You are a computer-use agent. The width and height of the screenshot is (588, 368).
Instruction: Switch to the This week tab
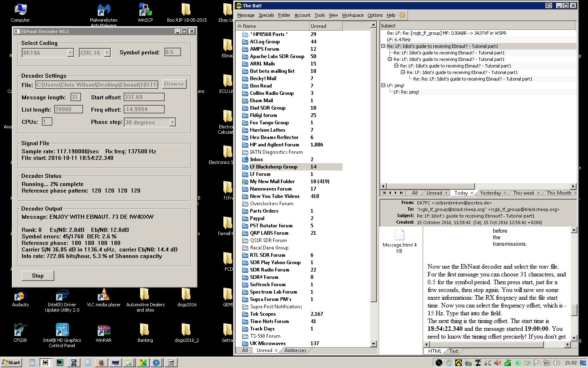click(523, 193)
